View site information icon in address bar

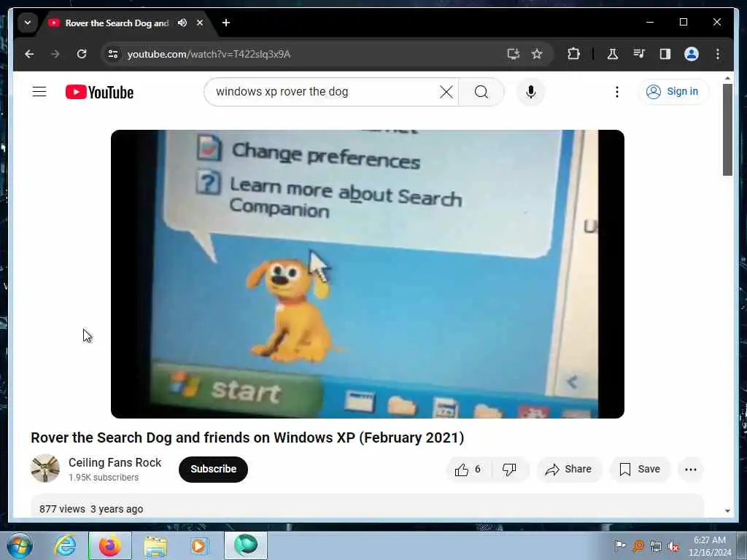pos(113,54)
